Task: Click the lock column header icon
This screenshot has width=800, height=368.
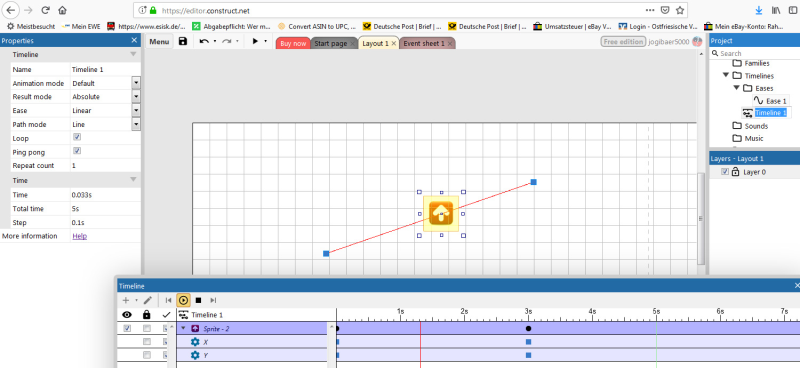Action: [x=146, y=315]
